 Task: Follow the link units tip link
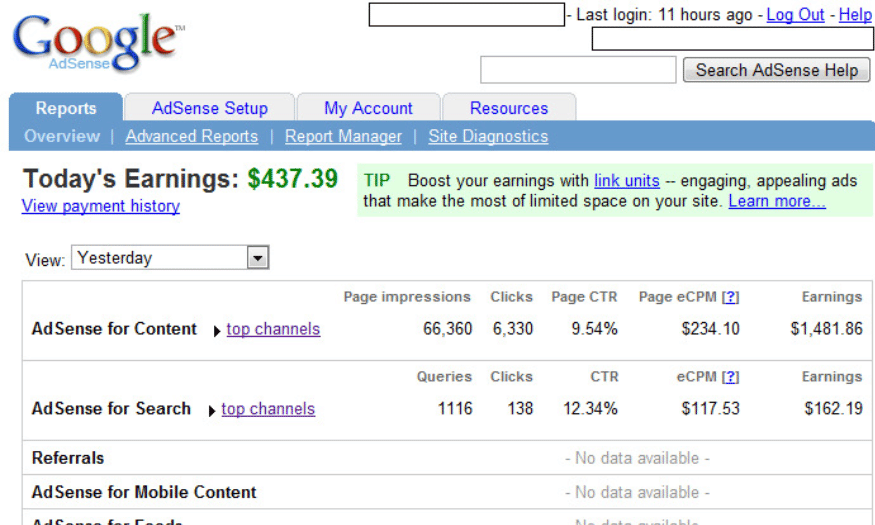coord(627,181)
